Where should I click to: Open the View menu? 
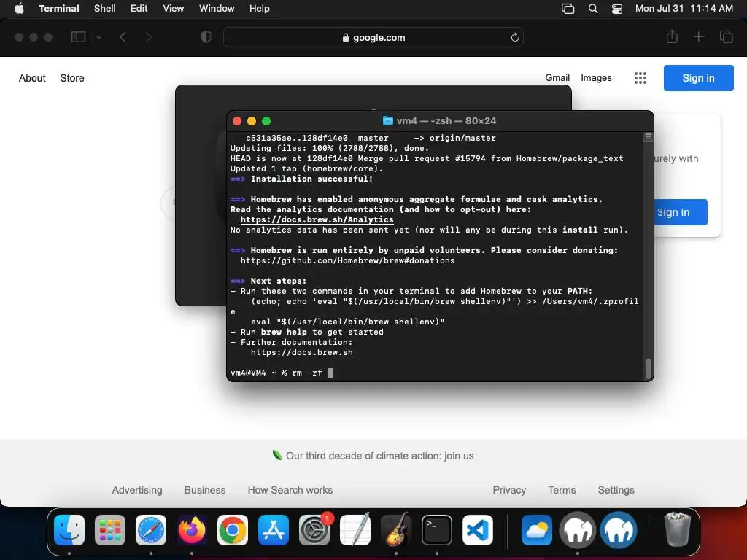pos(174,8)
